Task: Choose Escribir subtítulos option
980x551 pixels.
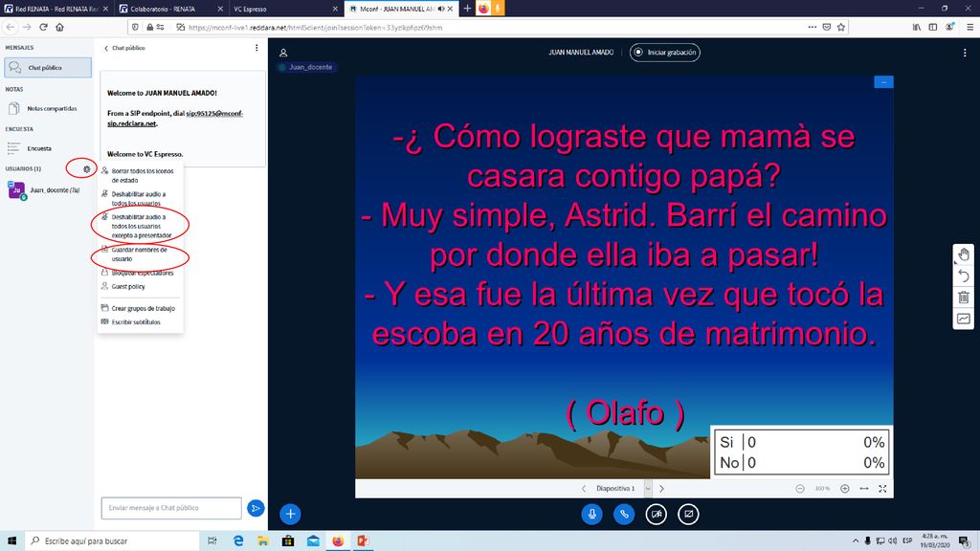Action: (139, 322)
